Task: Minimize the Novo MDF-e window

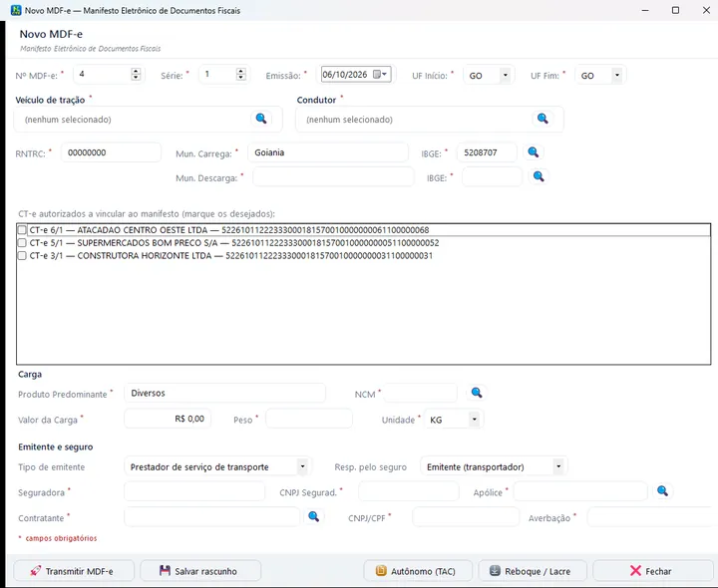Action: coord(645,10)
